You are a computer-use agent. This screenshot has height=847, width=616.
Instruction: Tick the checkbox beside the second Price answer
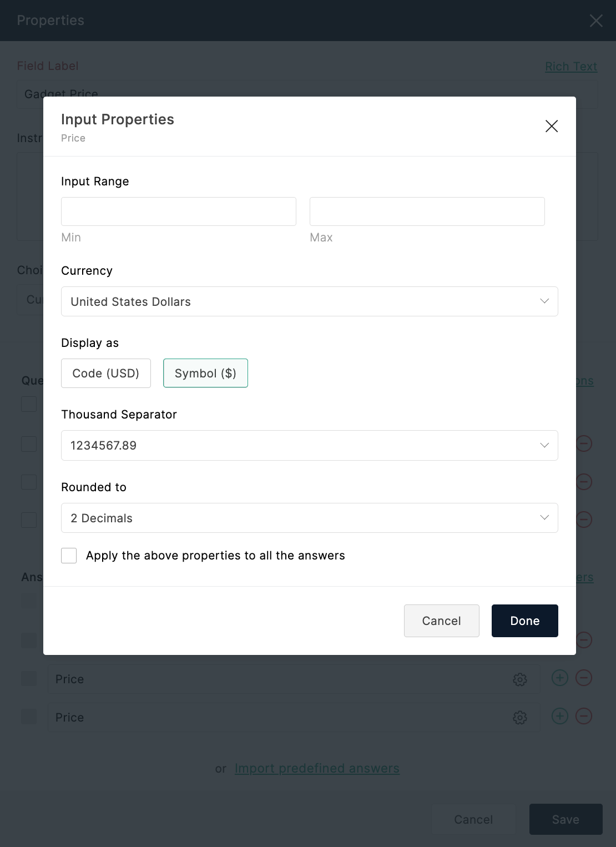(28, 717)
